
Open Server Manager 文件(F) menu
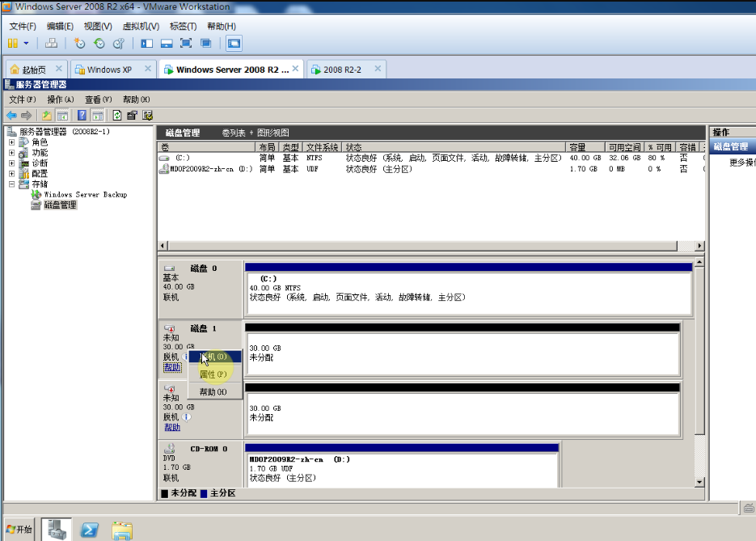(x=22, y=99)
